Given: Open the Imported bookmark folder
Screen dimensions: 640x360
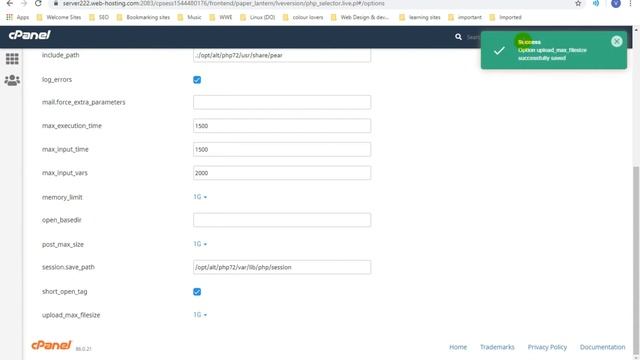Looking at the screenshot, I should 505,17.
